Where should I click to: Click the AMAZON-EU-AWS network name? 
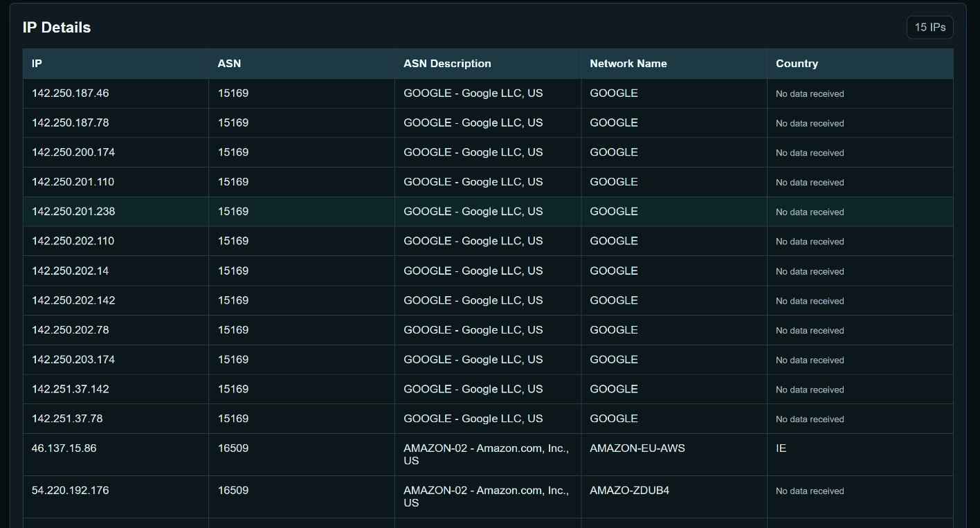(637, 448)
